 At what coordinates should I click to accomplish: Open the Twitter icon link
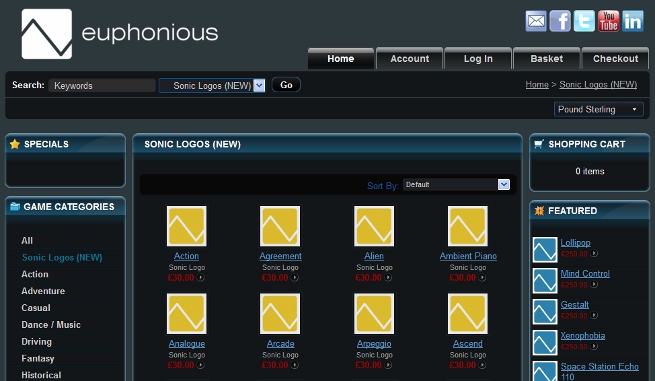(x=584, y=21)
